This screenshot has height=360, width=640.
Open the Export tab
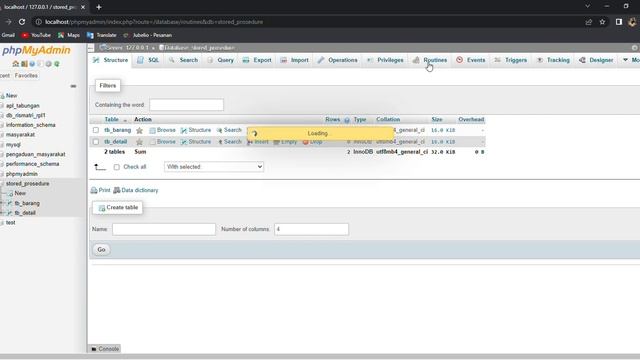coord(257,60)
